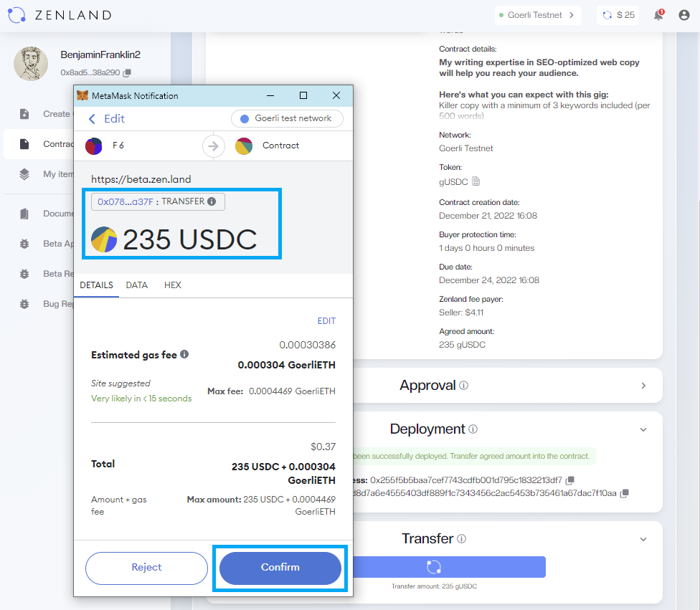Viewport: 700px width, 610px height.
Task: Open Contracts icon in sidebar
Action: (24, 144)
